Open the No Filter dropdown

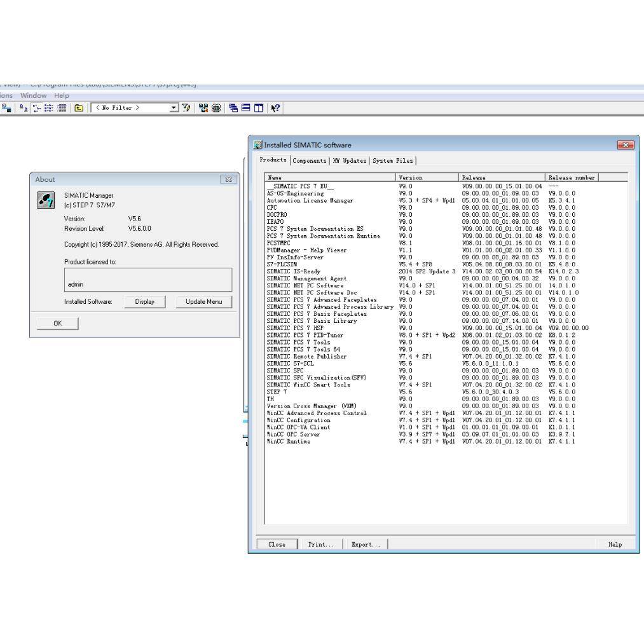pyautogui.click(x=174, y=108)
